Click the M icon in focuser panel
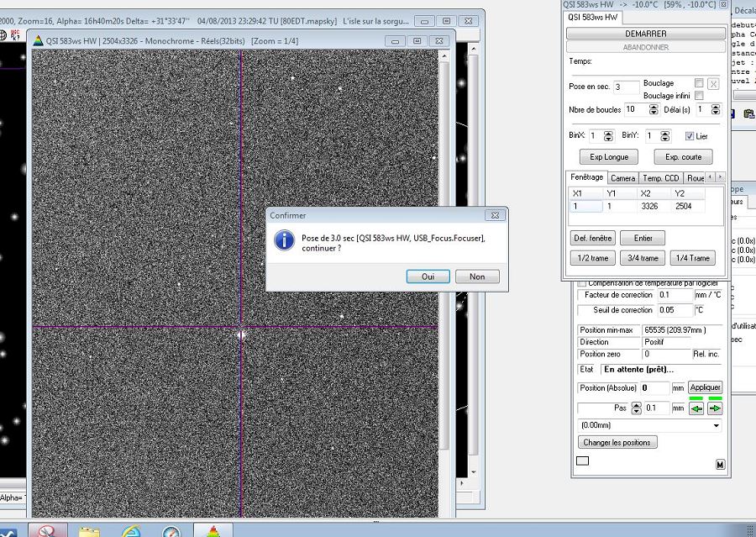Viewport: 756px width, 537px height. (720, 465)
